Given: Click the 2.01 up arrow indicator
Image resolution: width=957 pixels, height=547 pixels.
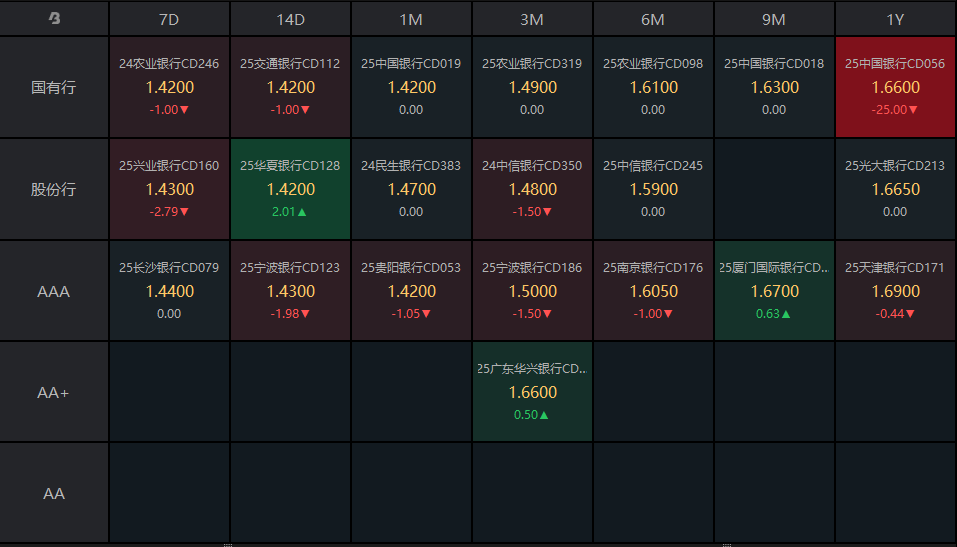Looking at the screenshot, I should coord(302,212).
